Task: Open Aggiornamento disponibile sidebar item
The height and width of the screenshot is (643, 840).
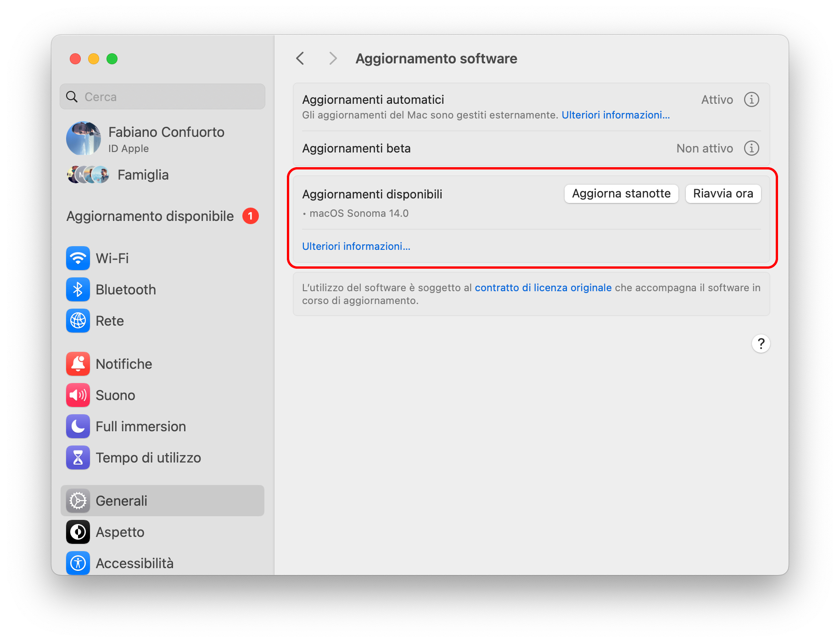Action: point(162,216)
